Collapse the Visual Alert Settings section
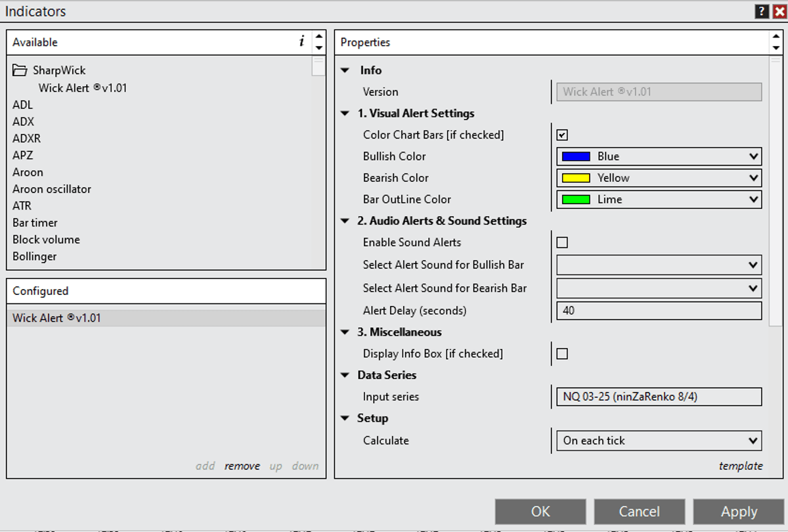Screen dimensions: 788x532 pos(345,114)
